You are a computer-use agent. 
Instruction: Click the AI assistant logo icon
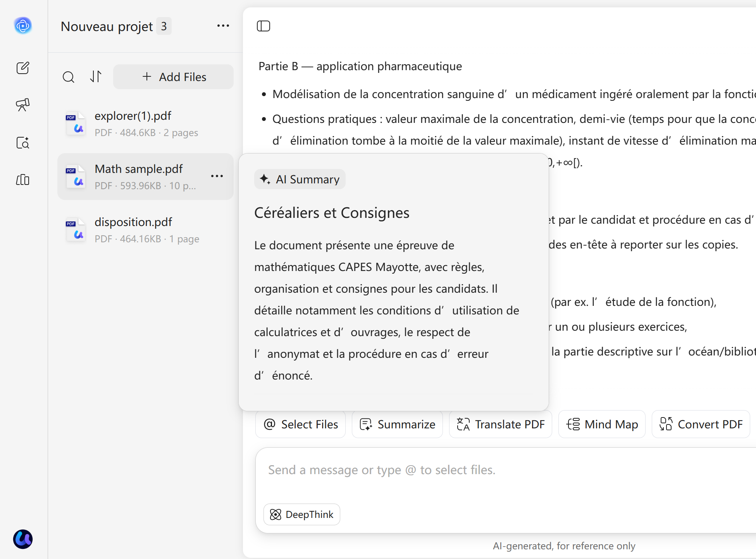tap(23, 26)
